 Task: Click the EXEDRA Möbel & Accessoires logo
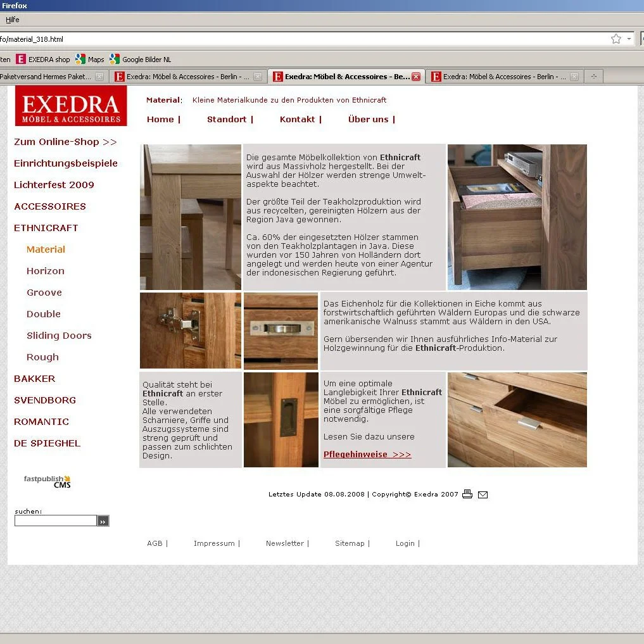point(71,106)
